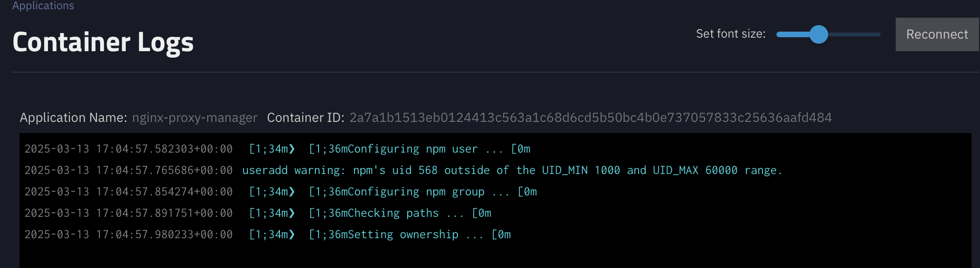Viewport: 980px width, 268px height.
Task: Click the useradd warning log message
Action: click(x=511, y=170)
